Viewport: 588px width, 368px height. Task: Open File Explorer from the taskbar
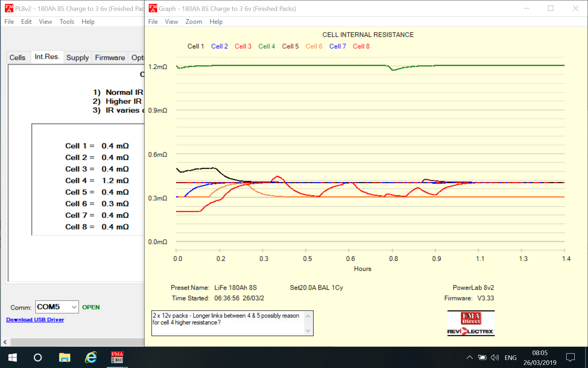[64, 357]
